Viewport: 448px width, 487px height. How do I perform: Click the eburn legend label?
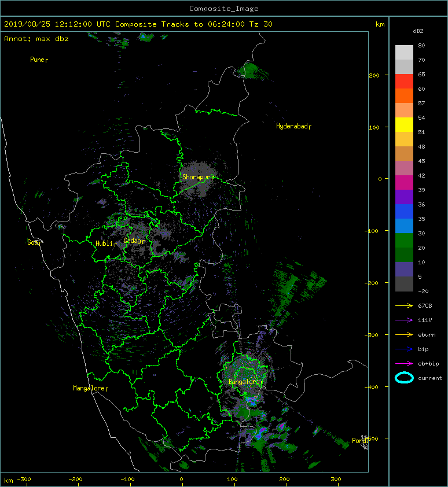click(427, 335)
